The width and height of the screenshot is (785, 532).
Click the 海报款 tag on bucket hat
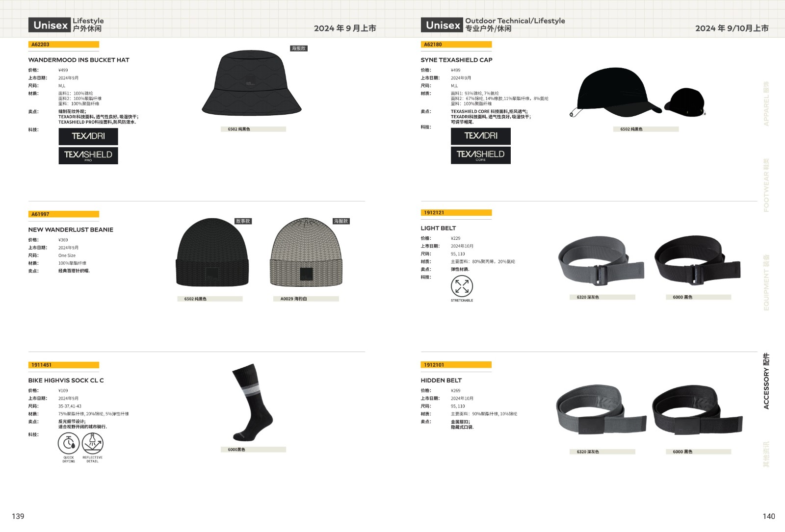pyautogui.click(x=299, y=49)
